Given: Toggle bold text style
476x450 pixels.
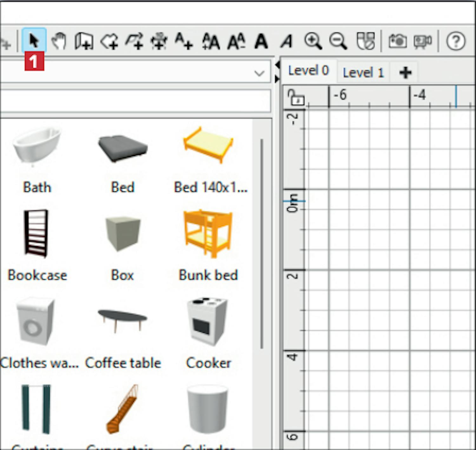Looking at the screenshot, I should (261, 41).
